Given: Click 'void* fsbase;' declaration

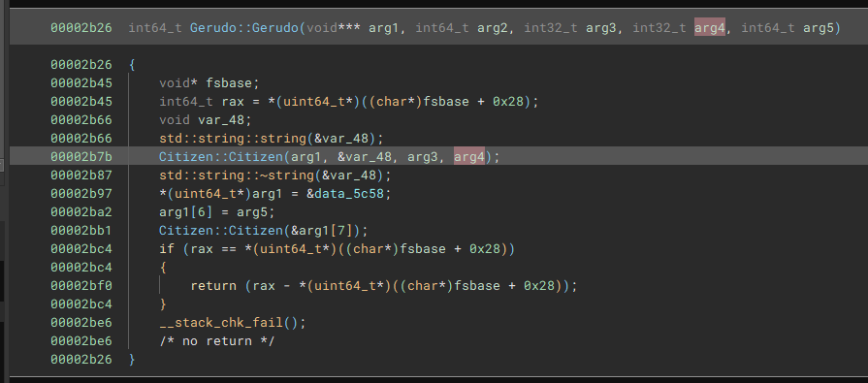Looking at the screenshot, I should click(209, 83).
